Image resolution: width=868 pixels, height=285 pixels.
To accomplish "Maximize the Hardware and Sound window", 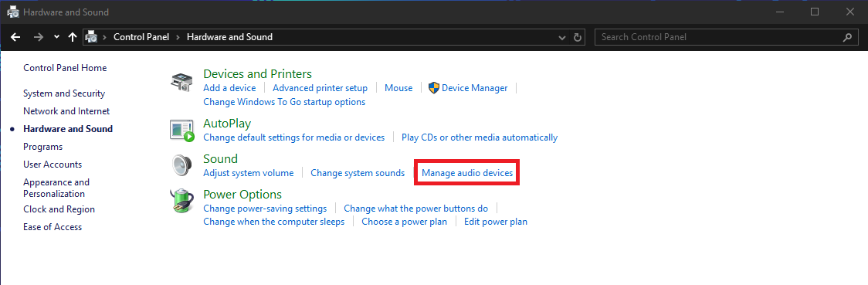I will tap(815, 12).
